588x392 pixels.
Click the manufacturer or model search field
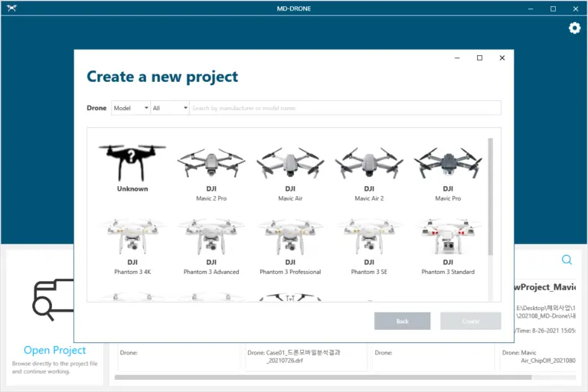(345, 109)
